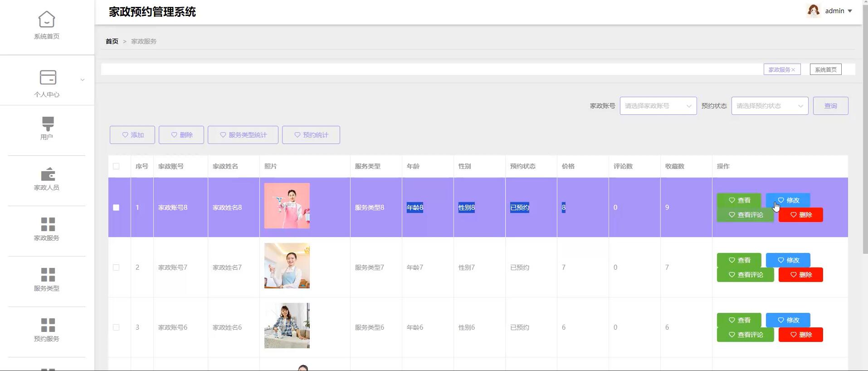Open 预约统计 statistics button

(311, 135)
